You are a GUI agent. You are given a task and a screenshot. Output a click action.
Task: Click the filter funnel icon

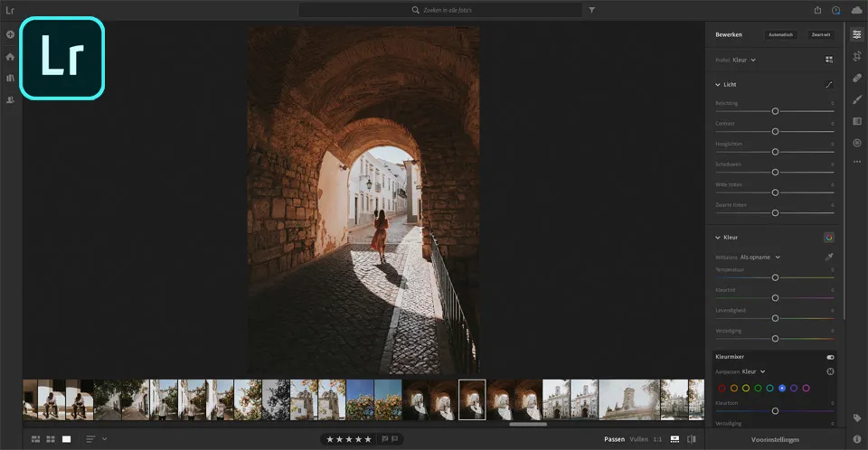[x=591, y=10]
